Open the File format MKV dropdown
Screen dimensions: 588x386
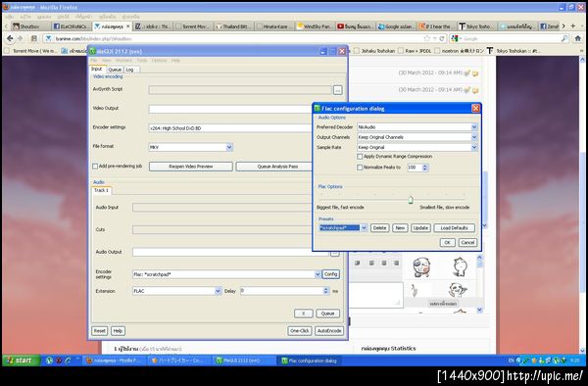click(229, 147)
